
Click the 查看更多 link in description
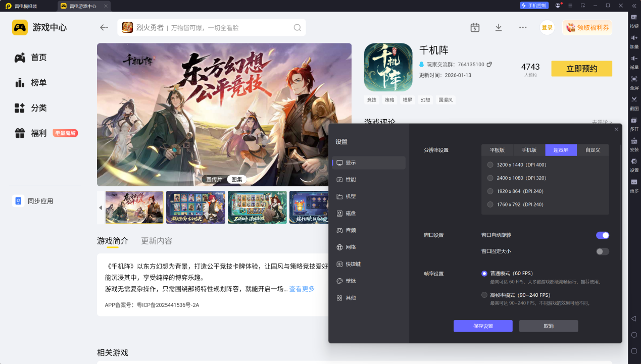(x=302, y=289)
